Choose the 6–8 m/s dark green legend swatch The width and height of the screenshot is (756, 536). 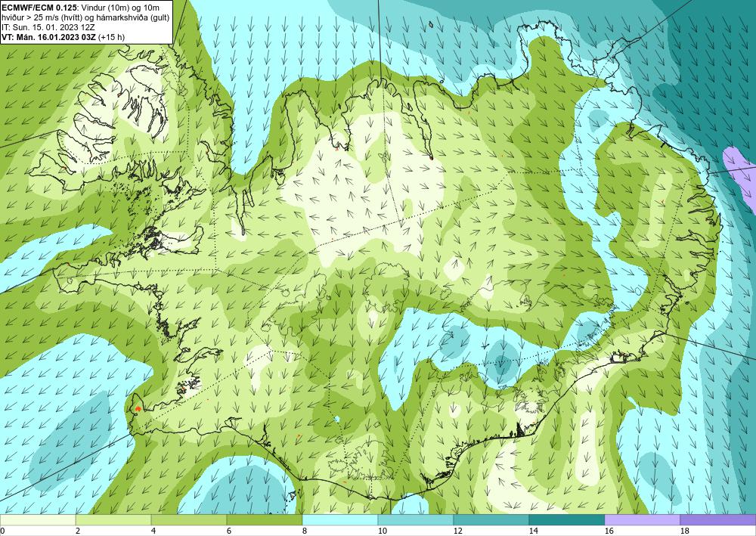(x=264, y=520)
